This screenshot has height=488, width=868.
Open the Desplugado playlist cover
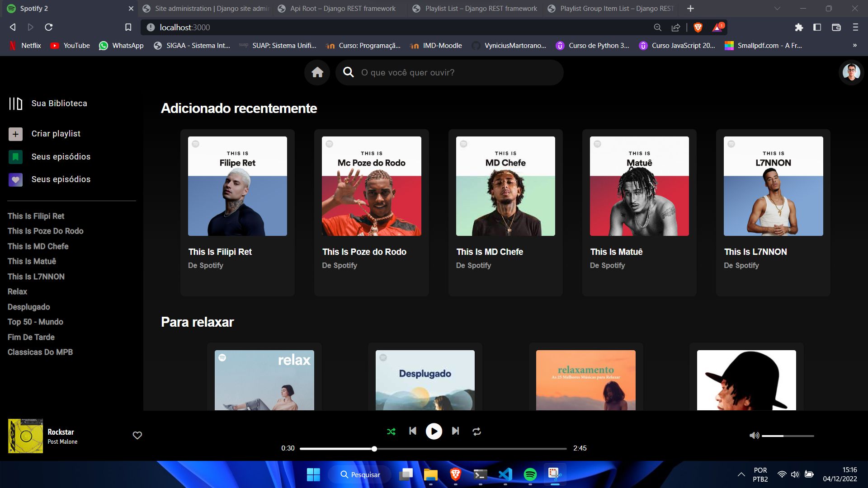pyautogui.click(x=425, y=380)
